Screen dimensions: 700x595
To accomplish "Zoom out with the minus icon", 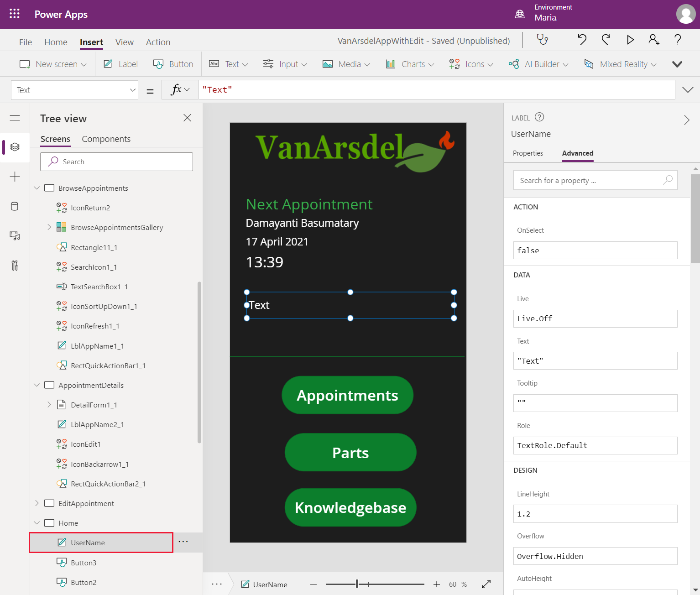I will pos(313,584).
